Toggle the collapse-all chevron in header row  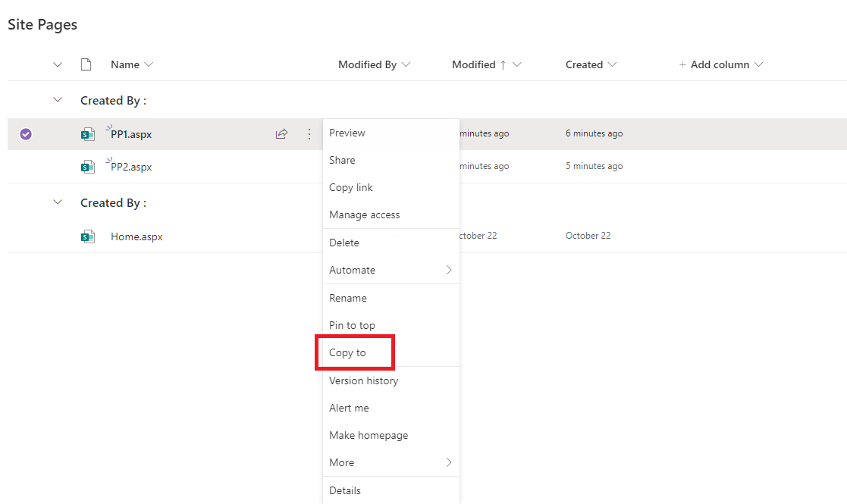[x=58, y=64]
